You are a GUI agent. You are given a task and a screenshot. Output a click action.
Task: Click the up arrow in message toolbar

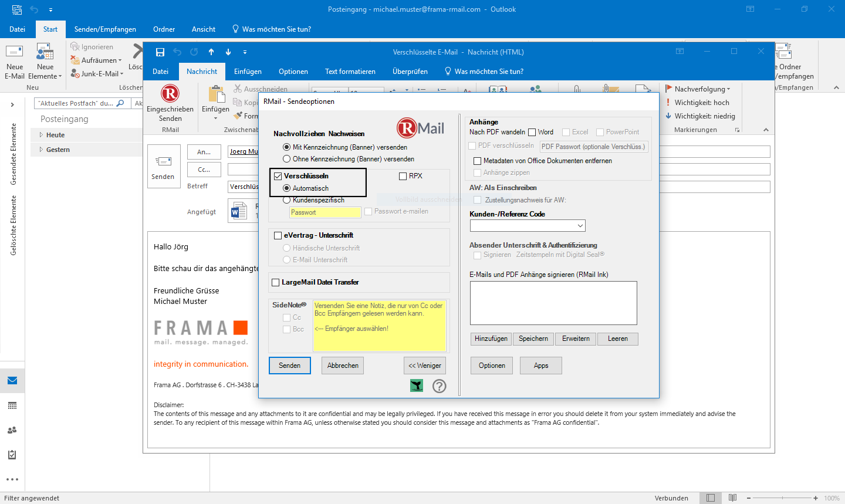point(211,52)
